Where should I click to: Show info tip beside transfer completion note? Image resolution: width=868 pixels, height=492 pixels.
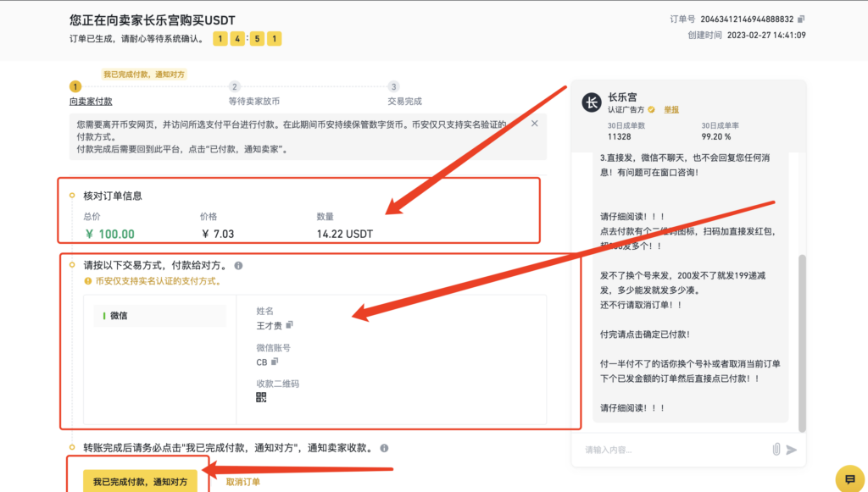coord(384,448)
